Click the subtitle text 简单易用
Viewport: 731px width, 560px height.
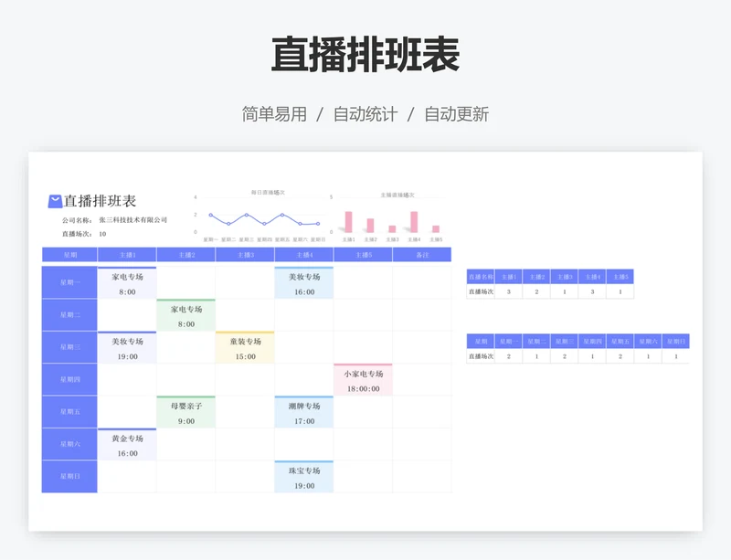pyautogui.click(x=274, y=114)
